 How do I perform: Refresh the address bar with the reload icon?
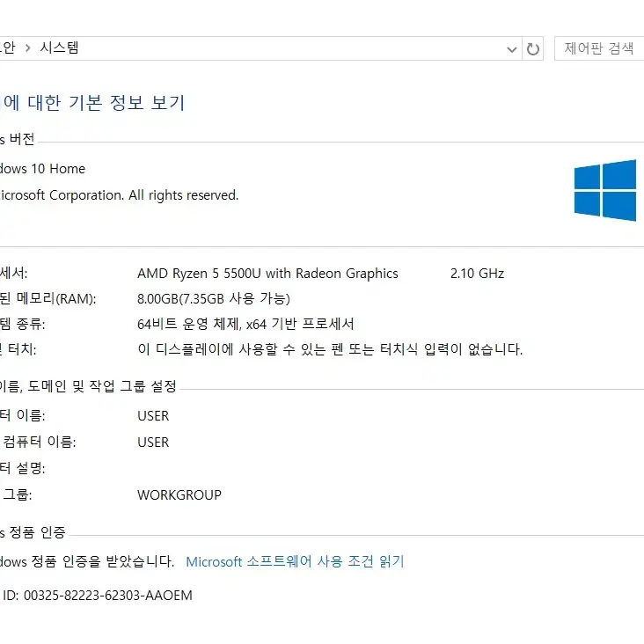click(x=532, y=49)
